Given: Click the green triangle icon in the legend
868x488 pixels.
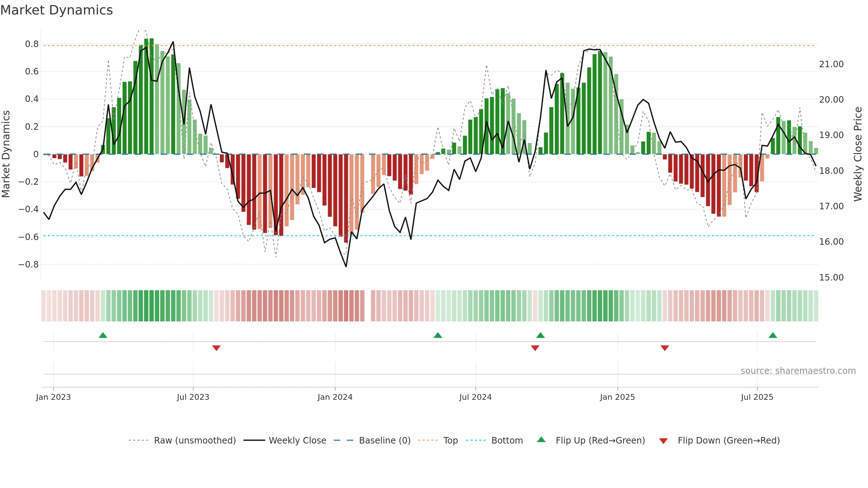Looking at the screenshot, I should click(x=541, y=440).
